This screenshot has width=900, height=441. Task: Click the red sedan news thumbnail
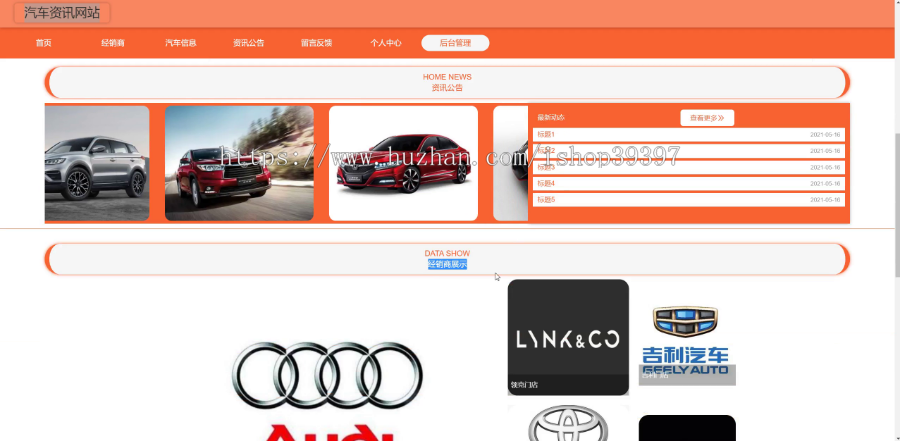(404, 163)
